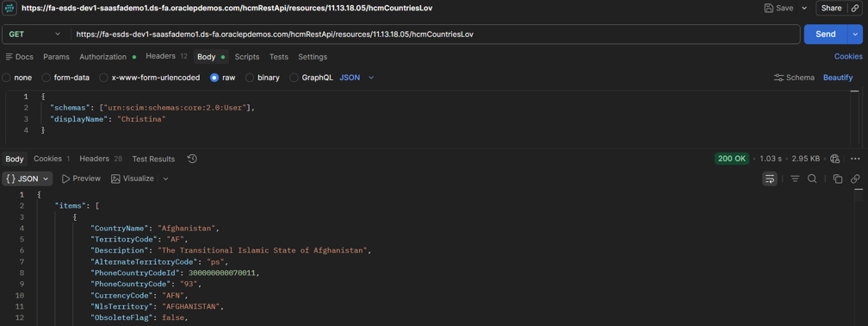Select the raw body type
The image size is (868, 326).
[x=222, y=78]
